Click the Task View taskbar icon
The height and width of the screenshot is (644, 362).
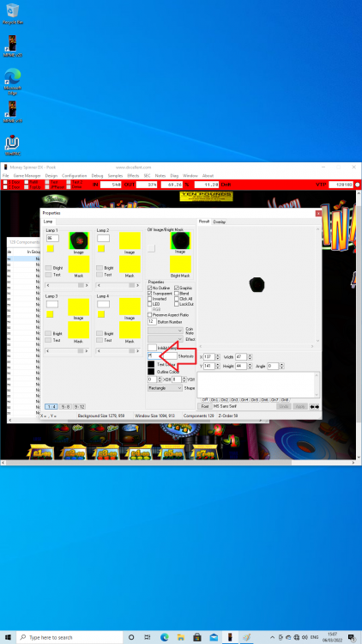pyautogui.click(x=148, y=637)
